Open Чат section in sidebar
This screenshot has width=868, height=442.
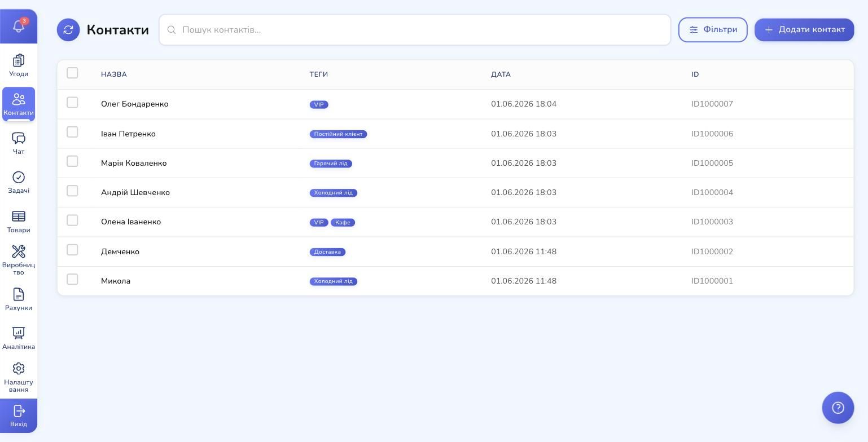(x=19, y=143)
